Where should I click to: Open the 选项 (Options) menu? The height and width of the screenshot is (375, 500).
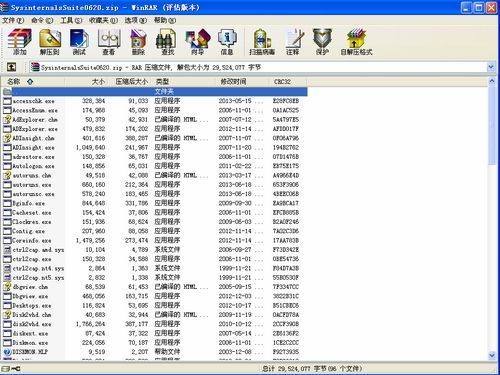click(x=136, y=20)
